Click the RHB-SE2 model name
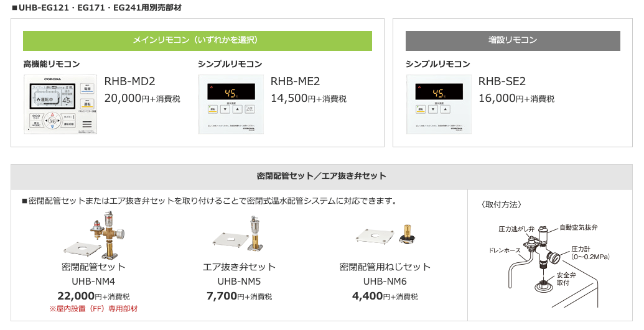 [502, 81]
